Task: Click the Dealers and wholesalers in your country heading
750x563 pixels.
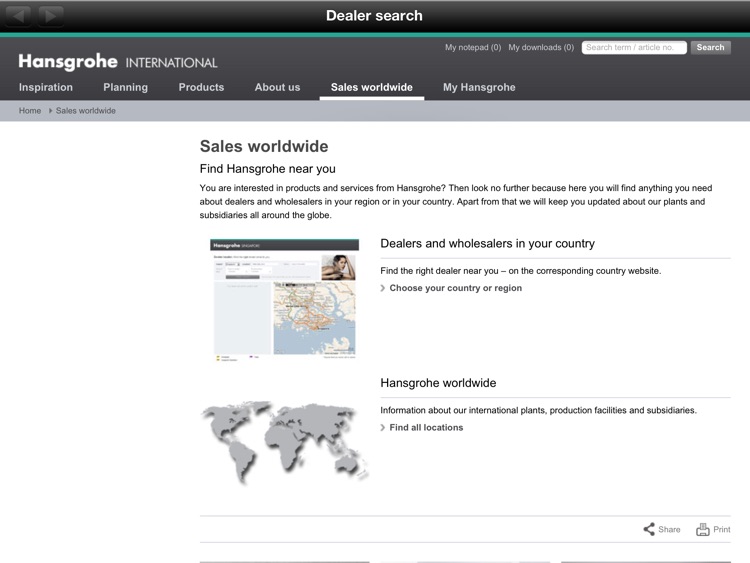Action: point(487,243)
